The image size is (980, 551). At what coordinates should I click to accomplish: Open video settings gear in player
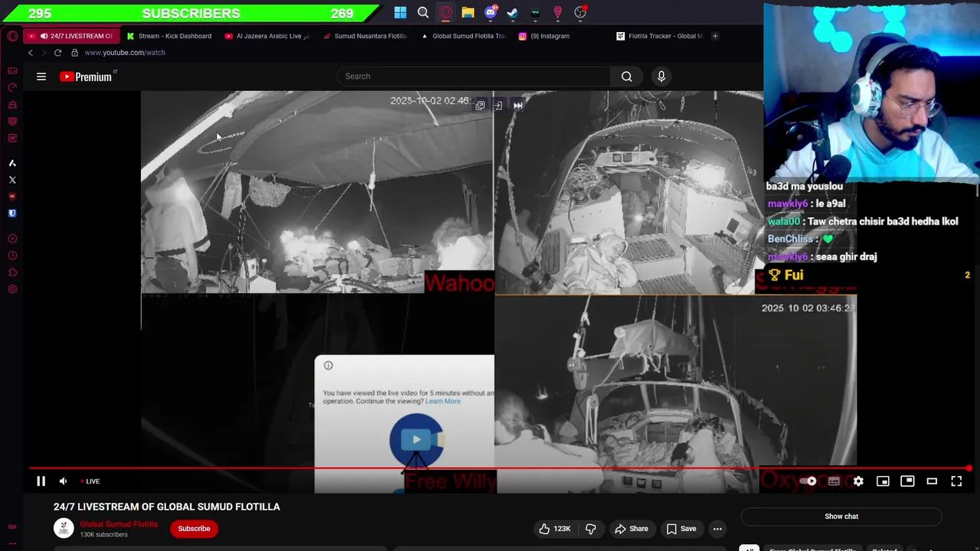pyautogui.click(x=858, y=481)
